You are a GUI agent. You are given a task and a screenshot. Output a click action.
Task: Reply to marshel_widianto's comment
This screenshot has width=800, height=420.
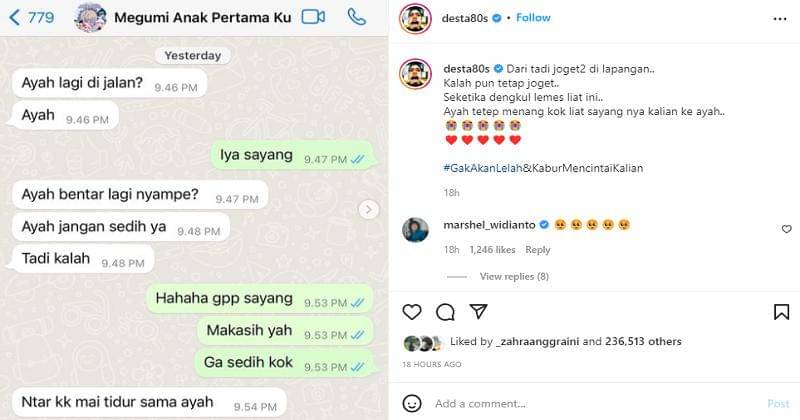tap(538, 250)
